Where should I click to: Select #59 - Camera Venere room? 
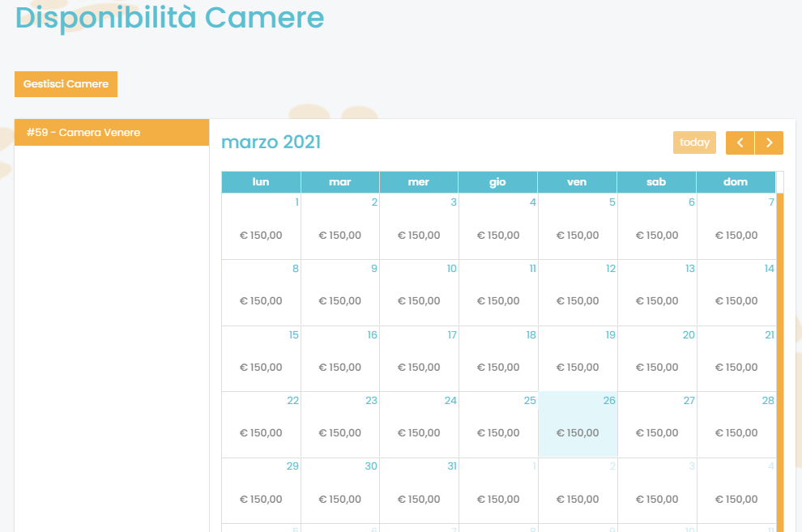112,132
